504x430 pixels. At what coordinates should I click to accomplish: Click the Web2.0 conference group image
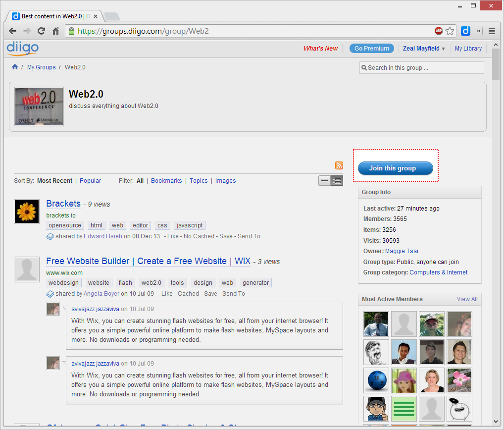(39, 107)
